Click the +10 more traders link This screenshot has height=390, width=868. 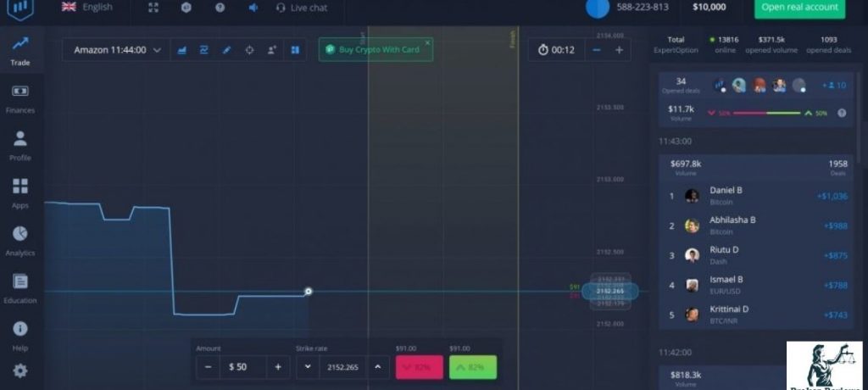[x=834, y=86]
